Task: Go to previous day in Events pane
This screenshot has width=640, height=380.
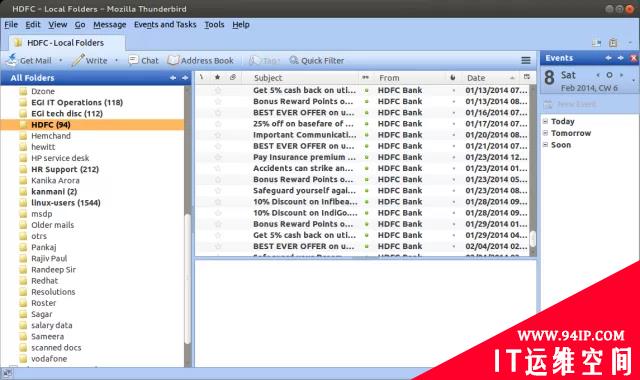Action: pyautogui.click(x=598, y=75)
